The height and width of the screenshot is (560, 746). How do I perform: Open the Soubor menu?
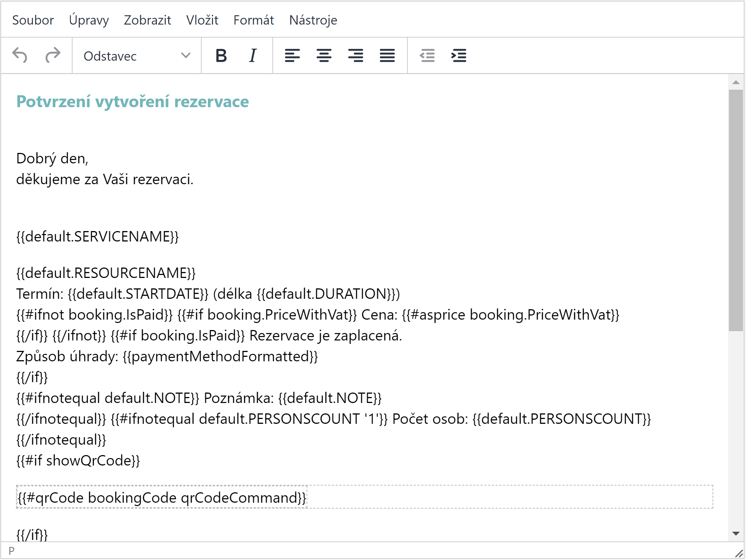(33, 20)
